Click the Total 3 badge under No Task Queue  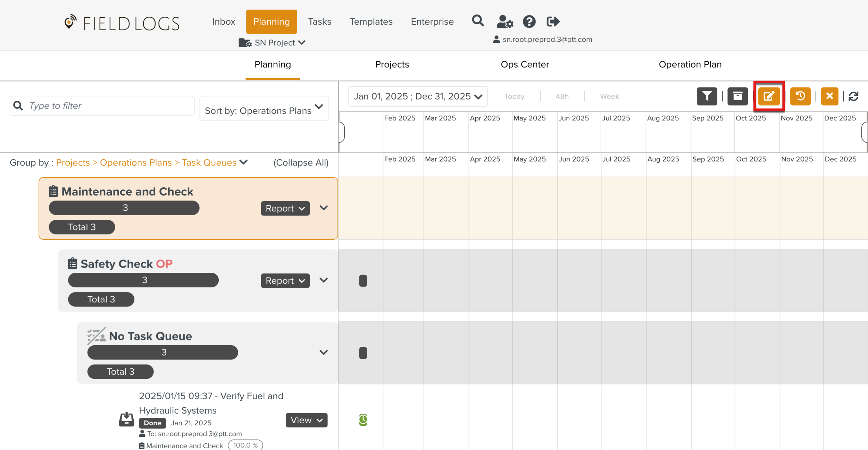click(120, 372)
